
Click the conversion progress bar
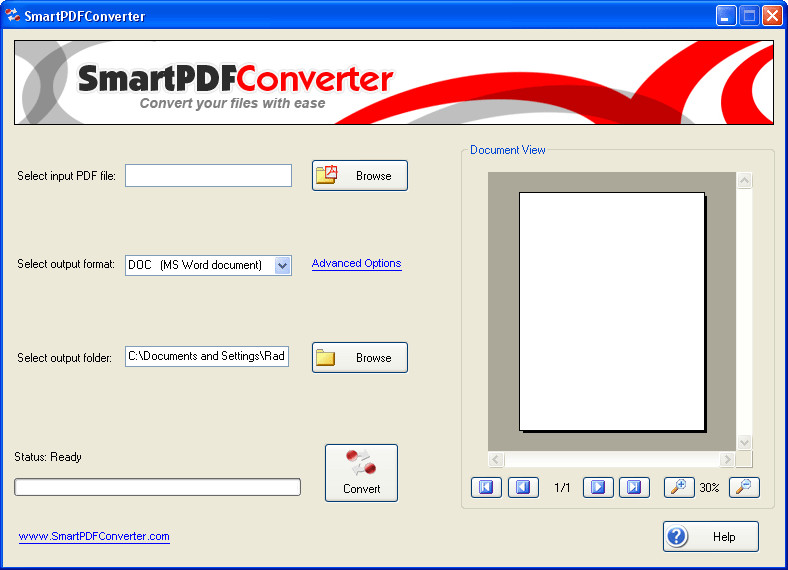pyautogui.click(x=157, y=487)
